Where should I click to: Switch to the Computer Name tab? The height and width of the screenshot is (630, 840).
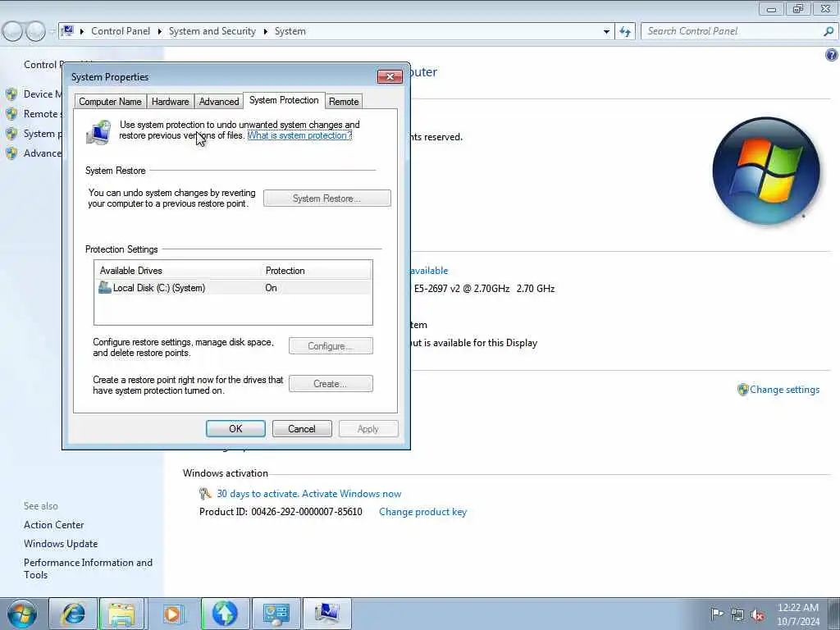110,101
